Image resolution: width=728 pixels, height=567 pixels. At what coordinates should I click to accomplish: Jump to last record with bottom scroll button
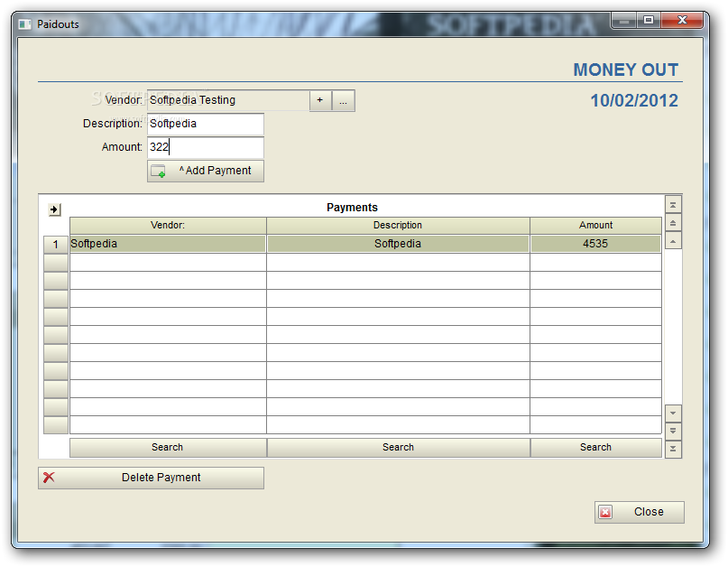[x=673, y=450]
